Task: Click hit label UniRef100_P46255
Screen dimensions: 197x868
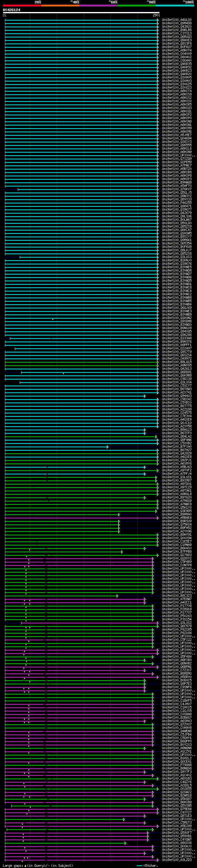Action: coord(176,203)
